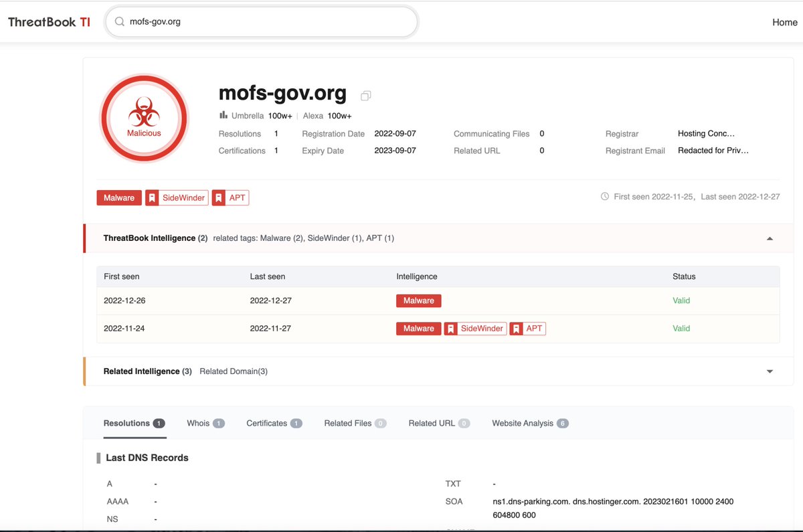Click the Valid status on the 2022-12-26 record
Image resolution: width=803 pixels, height=532 pixels.
click(x=681, y=300)
